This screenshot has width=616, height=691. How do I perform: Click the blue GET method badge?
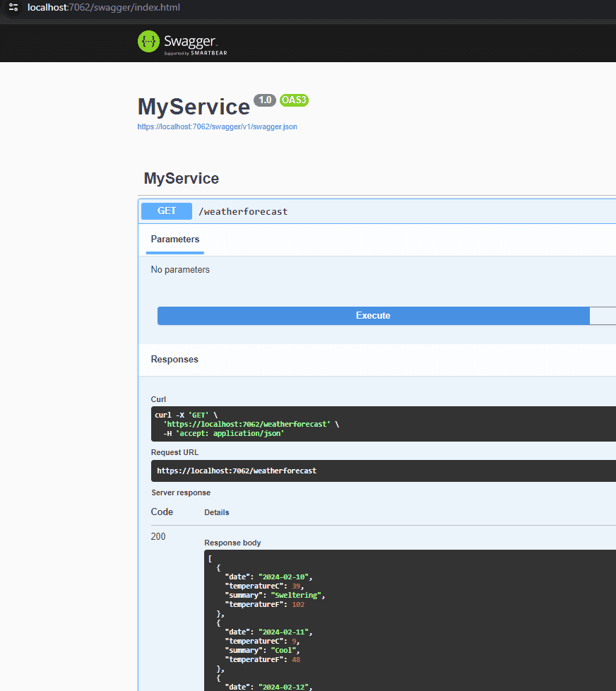point(167,211)
